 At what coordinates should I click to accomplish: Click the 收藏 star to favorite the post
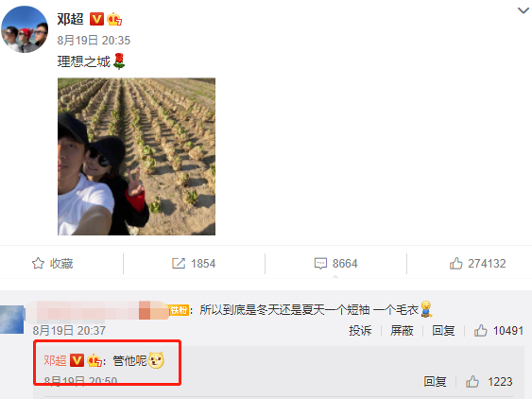tap(52, 264)
